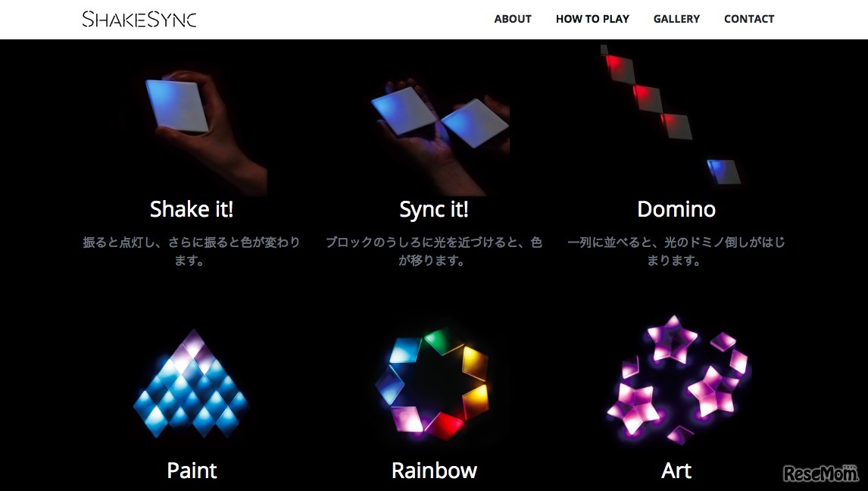The width and height of the screenshot is (868, 491).
Task: Click the Sync it! heading
Action: coord(434,209)
